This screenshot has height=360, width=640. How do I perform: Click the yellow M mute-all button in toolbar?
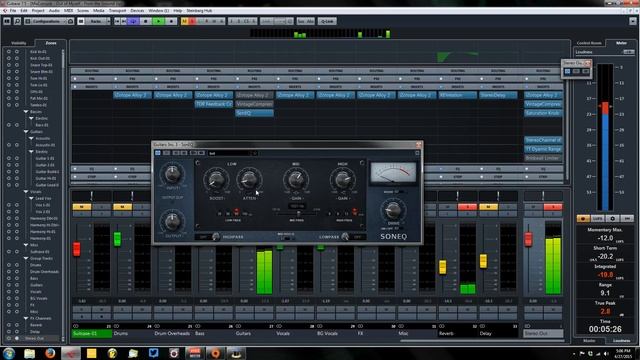tap(184, 21)
